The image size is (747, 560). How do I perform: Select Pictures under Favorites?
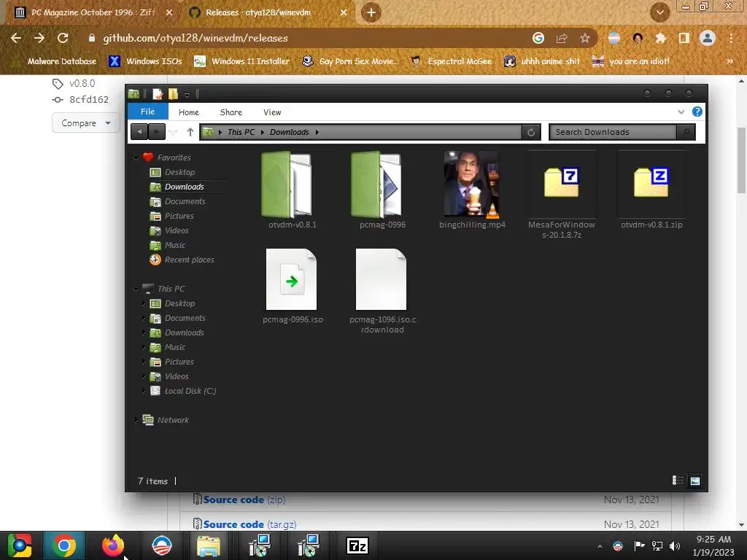(179, 216)
